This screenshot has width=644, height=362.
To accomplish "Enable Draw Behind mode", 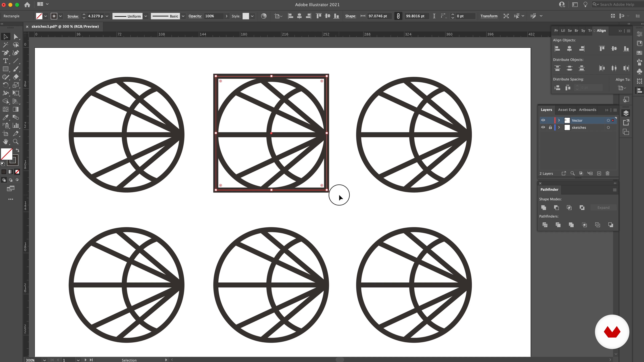I will pos(11,180).
